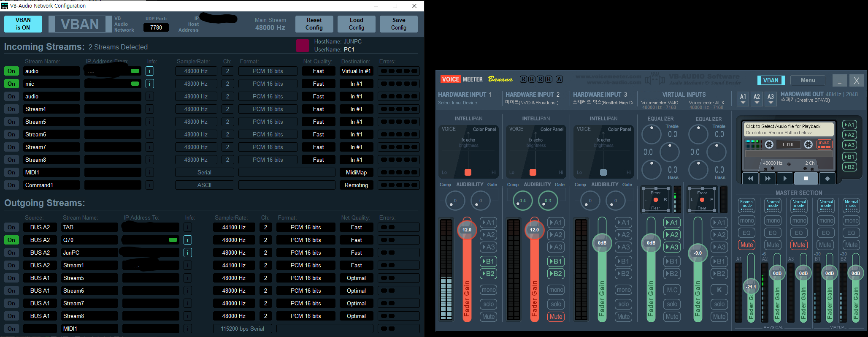Unmute master A3 bus
The image size is (868, 337).
799,245
